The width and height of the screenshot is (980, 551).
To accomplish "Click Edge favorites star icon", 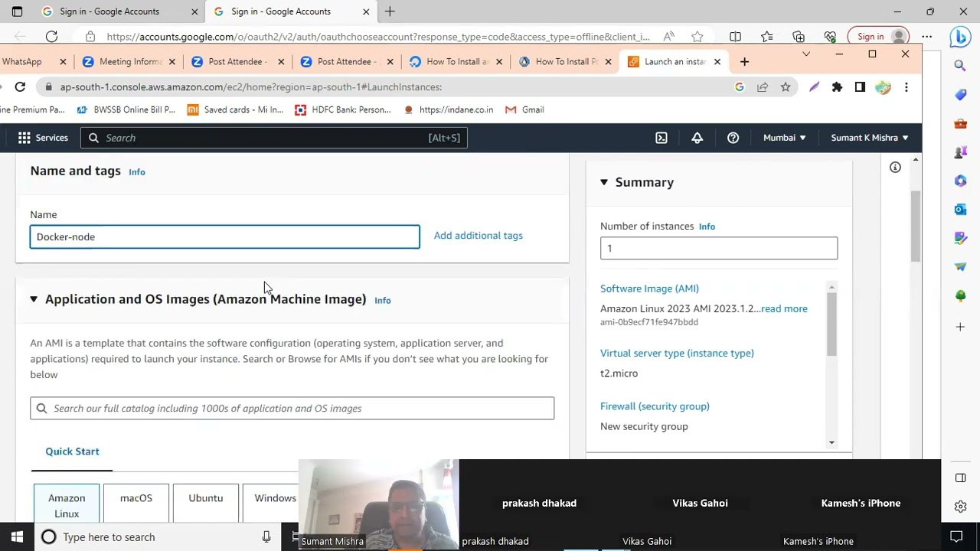I will point(767,37).
